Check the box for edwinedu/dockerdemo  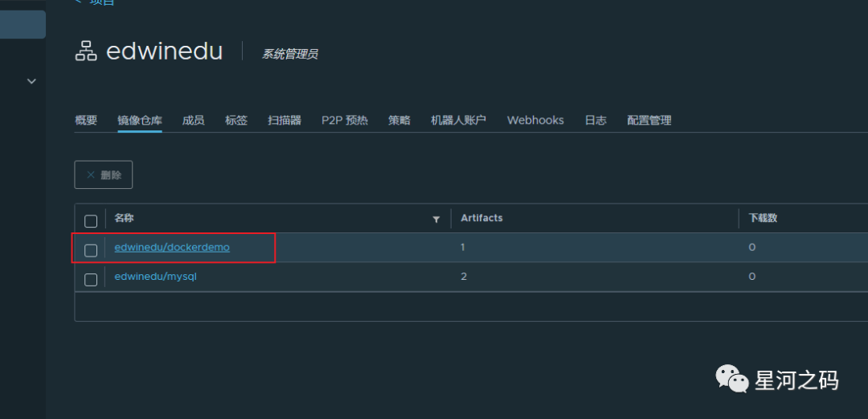coord(91,250)
